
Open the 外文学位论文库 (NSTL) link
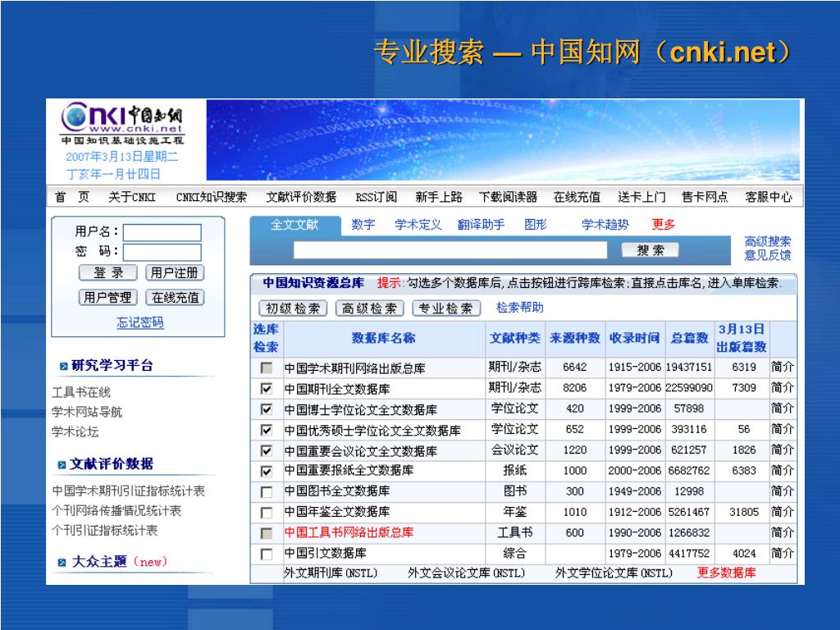click(x=614, y=573)
